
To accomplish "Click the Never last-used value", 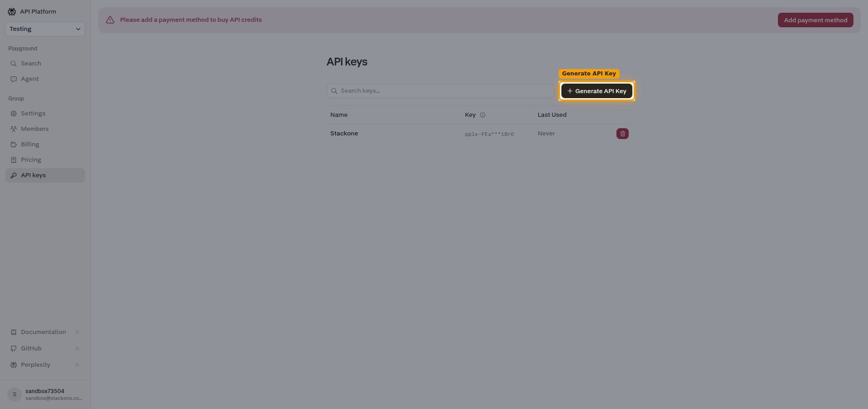I will (546, 134).
